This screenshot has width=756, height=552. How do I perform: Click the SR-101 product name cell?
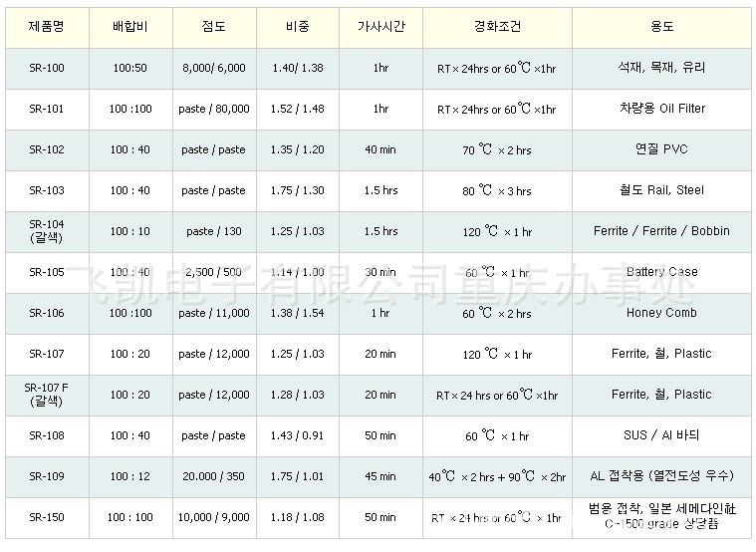point(47,109)
